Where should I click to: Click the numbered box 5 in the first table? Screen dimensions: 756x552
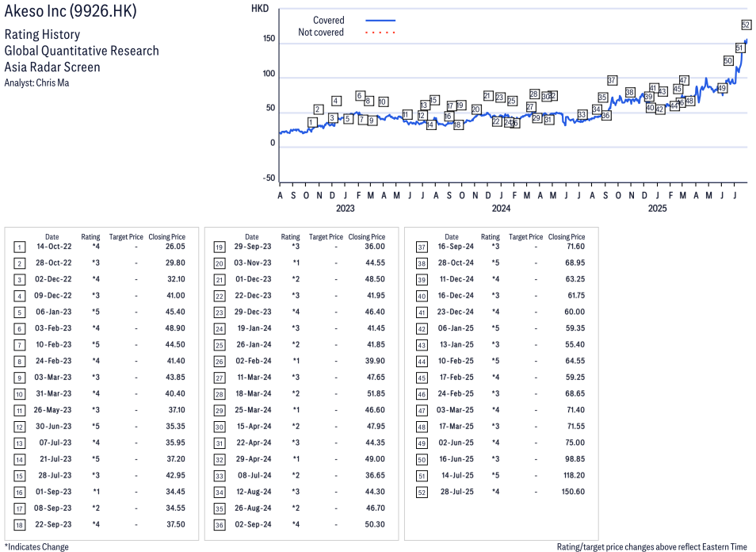pos(19,312)
